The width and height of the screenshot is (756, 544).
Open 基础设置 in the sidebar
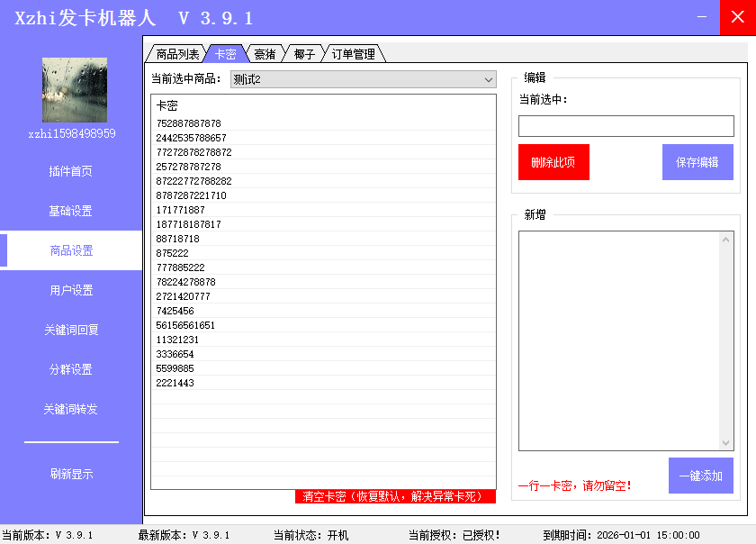point(71,211)
